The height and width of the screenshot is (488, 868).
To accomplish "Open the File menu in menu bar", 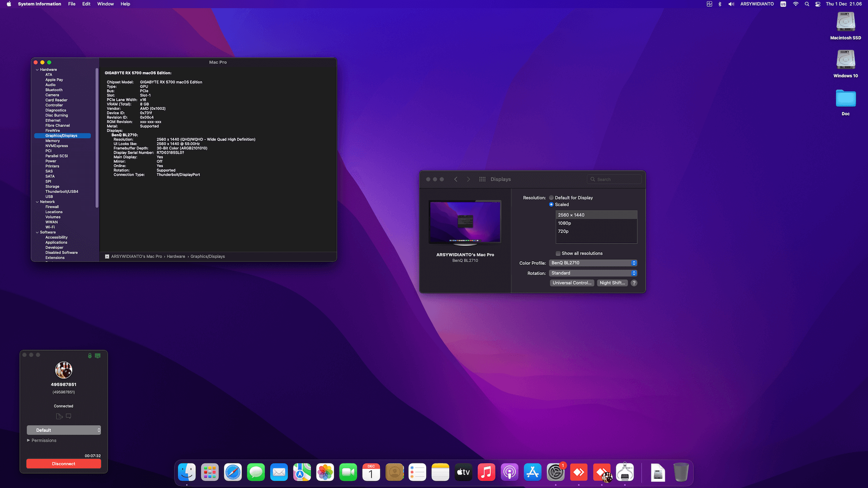I will click(x=72, y=4).
